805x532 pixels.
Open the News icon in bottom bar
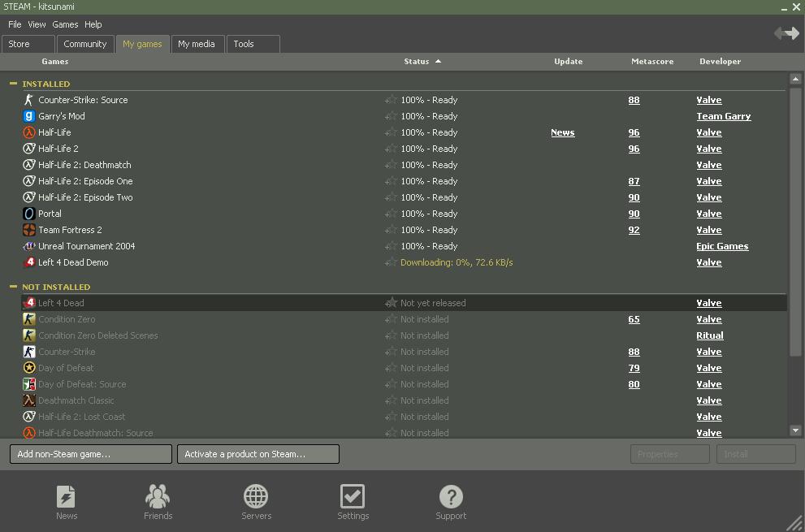coord(67,496)
